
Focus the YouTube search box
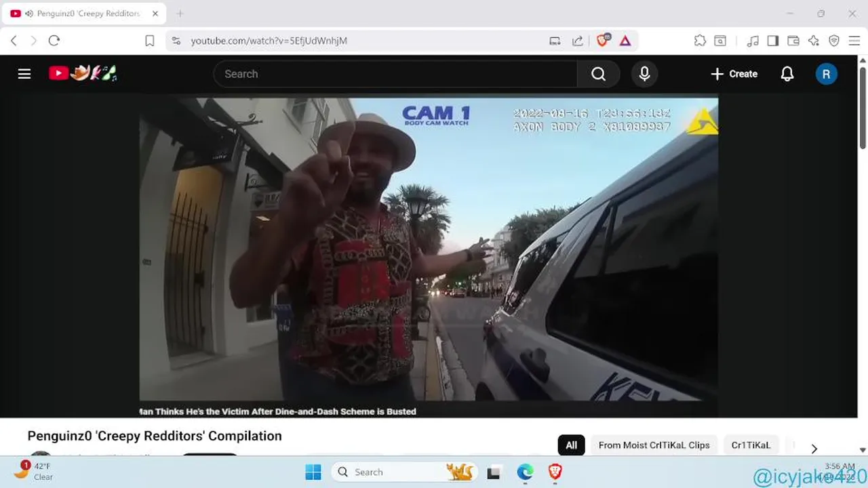pyautogui.click(x=395, y=74)
